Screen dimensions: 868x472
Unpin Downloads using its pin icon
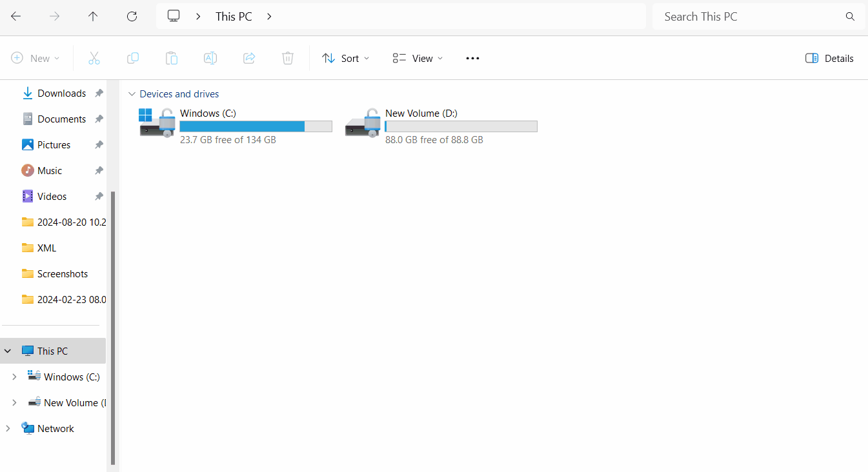click(x=99, y=93)
